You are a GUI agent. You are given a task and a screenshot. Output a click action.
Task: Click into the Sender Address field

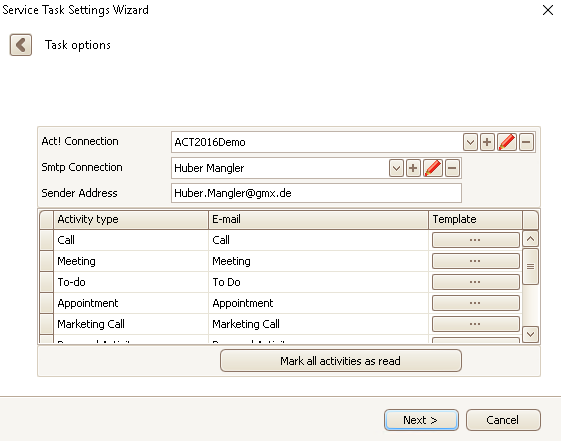point(316,193)
